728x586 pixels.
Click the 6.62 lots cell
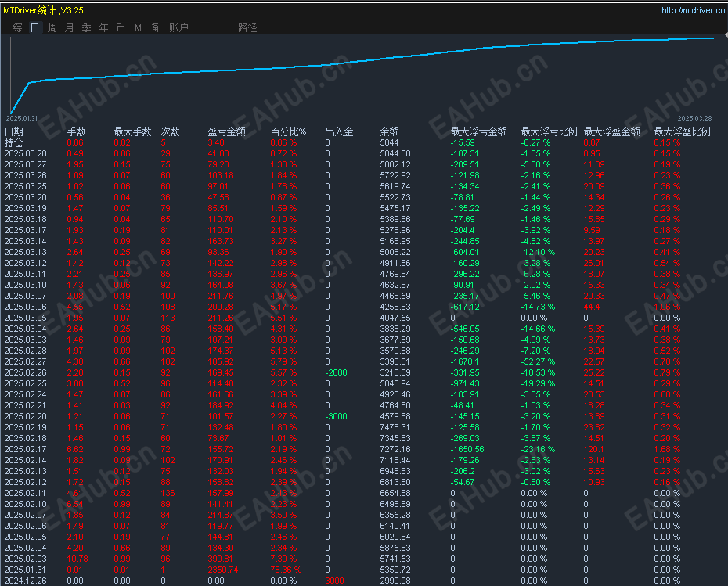tap(74, 450)
